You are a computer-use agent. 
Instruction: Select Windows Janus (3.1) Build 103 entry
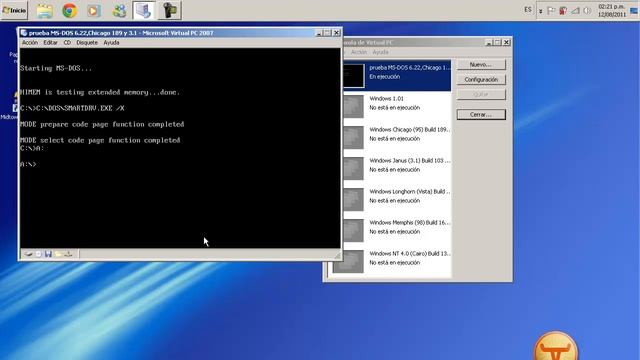pos(397,168)
